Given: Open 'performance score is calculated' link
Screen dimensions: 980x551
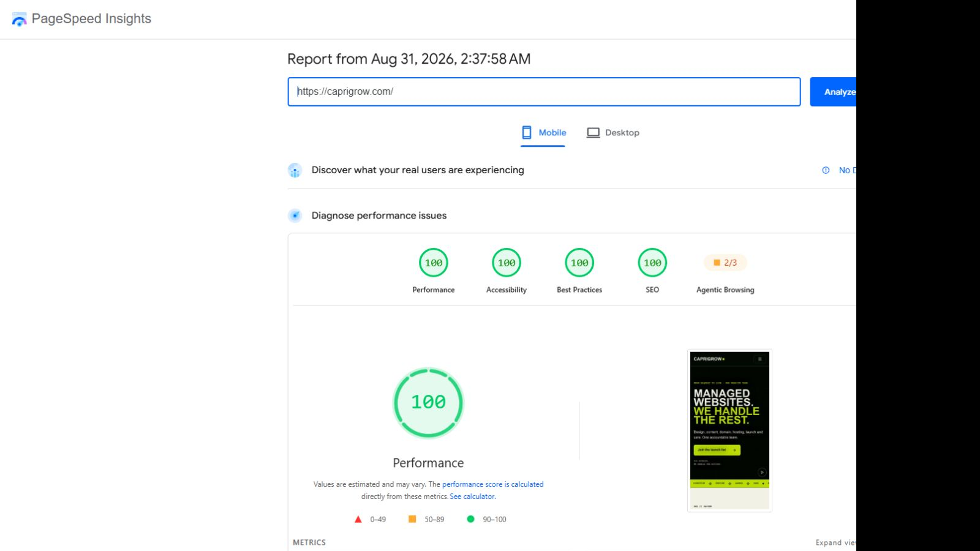Looking at the screenshot, I should [493, 484].
